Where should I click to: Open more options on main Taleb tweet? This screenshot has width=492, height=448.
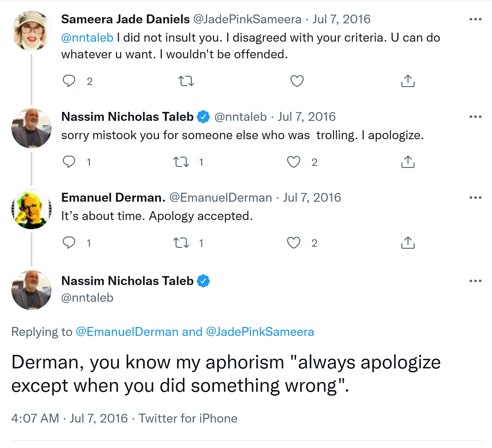[x=475, y=281]
